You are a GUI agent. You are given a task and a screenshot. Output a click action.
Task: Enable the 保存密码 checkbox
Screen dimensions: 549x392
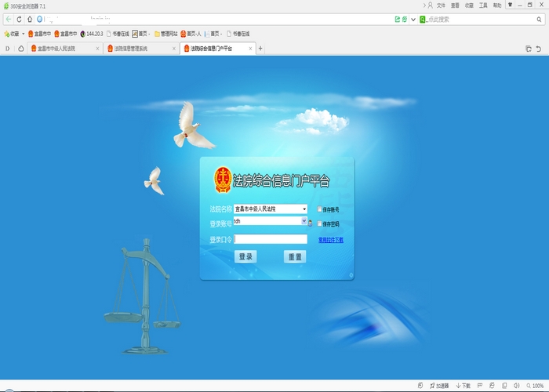click(x=320, y=224)
